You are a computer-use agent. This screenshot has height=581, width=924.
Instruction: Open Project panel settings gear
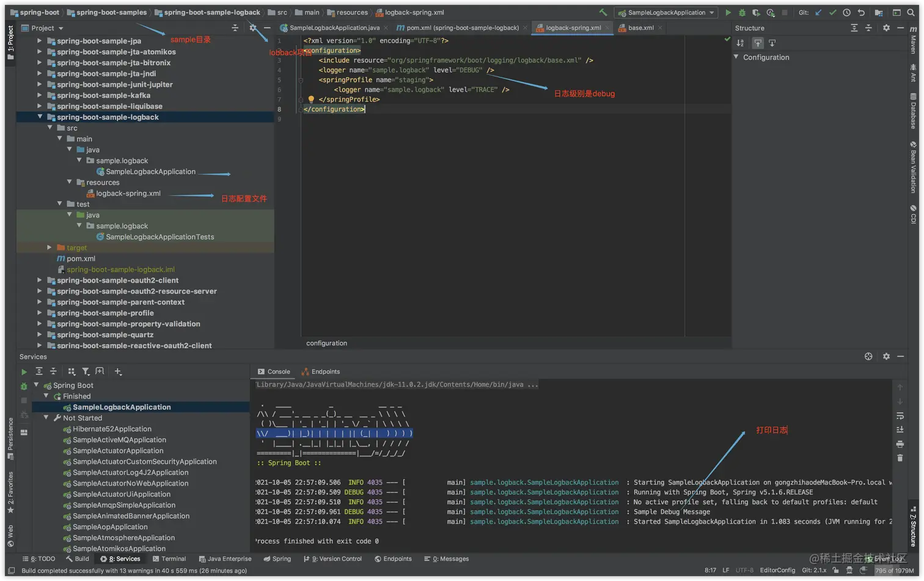click(253, 28)
